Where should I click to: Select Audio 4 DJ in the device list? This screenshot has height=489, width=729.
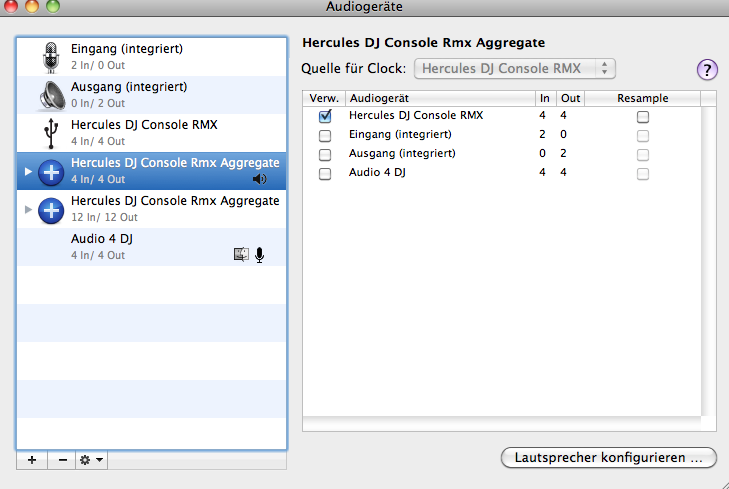pyautogui.click(x=152, y=247)
